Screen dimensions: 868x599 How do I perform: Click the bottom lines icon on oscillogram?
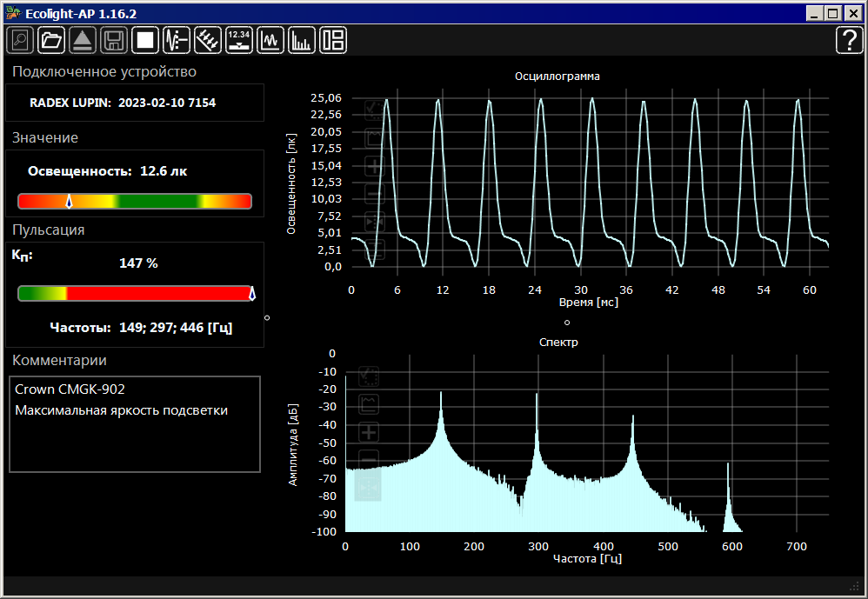(x=374, y=250)
